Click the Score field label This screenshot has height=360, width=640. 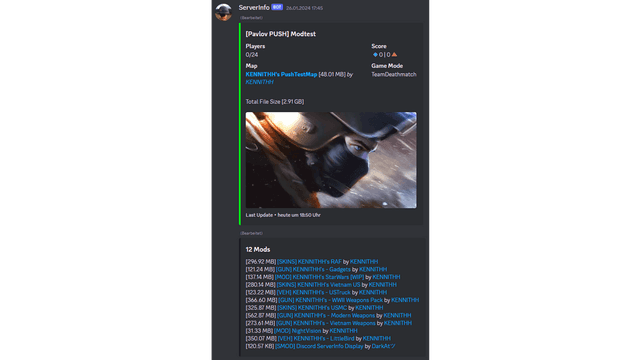[379, 46]
